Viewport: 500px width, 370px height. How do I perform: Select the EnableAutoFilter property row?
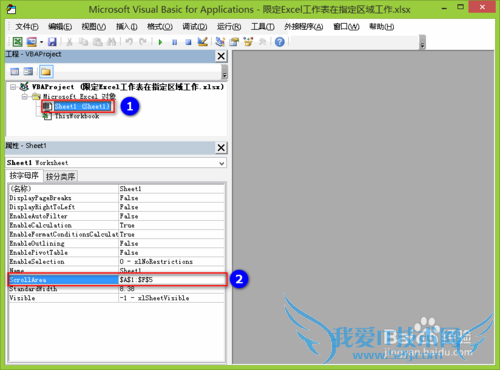point(117,216)
